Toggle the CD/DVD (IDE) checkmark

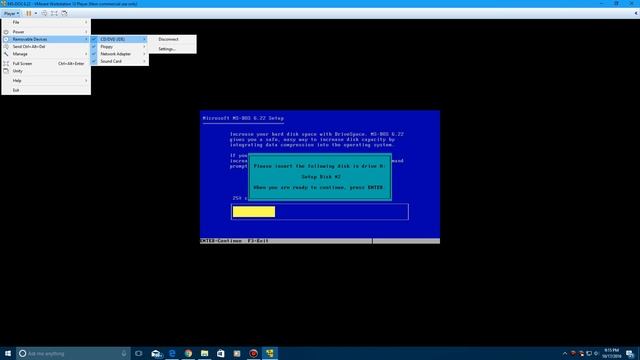tap(94, 39)
